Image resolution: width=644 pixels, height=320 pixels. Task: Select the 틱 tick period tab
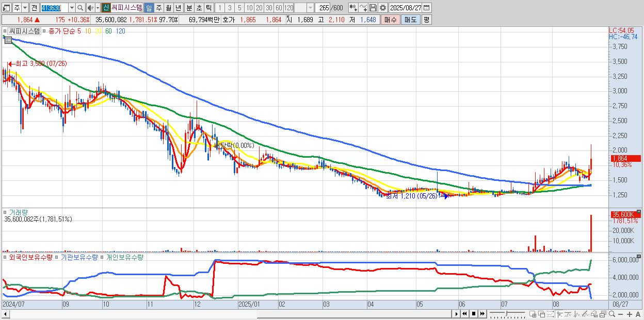point(208,8)
